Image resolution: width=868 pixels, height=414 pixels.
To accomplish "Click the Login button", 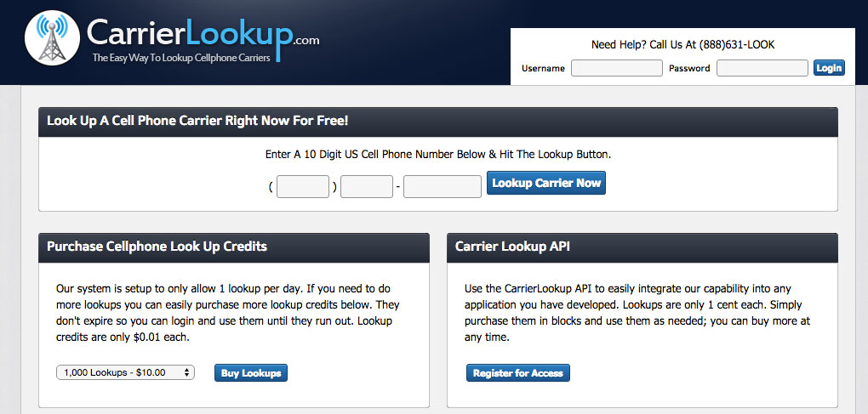I will tap(829, 69).
